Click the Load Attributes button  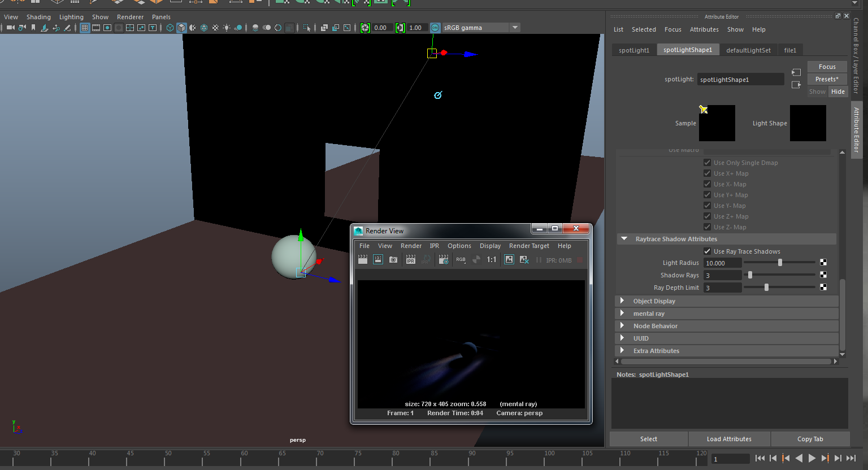coord(729,439)
